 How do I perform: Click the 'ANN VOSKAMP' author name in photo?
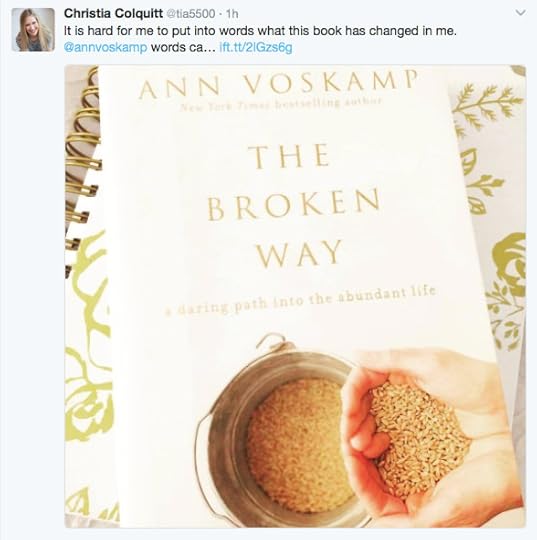(x=278, y=84)
